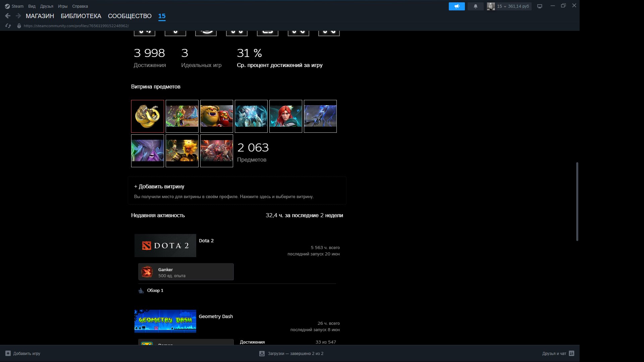Open Geometry Dash Достижения 33 из 547
The image size is (644, 362).
288,342
